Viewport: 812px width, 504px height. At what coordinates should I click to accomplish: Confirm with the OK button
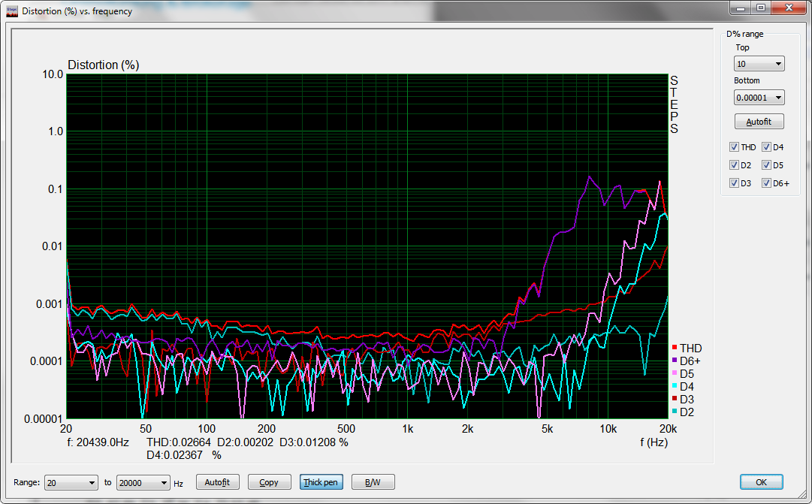tap(761, 482)
